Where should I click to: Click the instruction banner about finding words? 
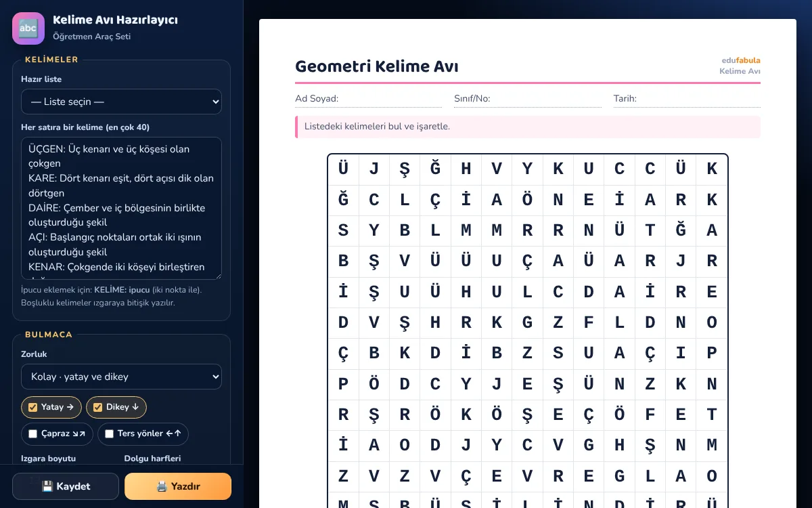point(528,127)
